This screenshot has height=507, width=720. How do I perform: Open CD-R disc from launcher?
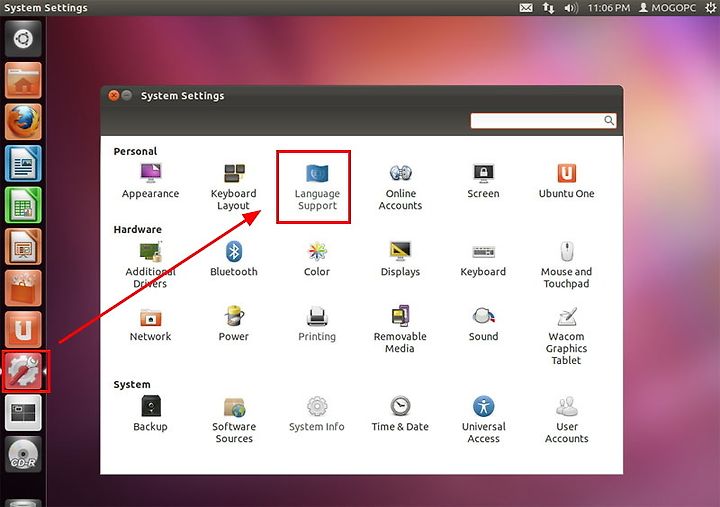(x=23, y=454)
